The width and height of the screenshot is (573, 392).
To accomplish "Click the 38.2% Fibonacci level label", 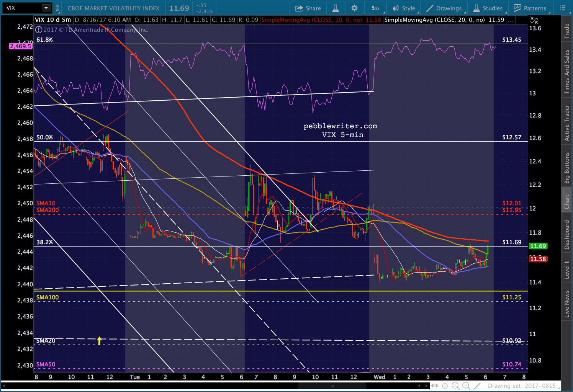I will [x=44, y=242].
